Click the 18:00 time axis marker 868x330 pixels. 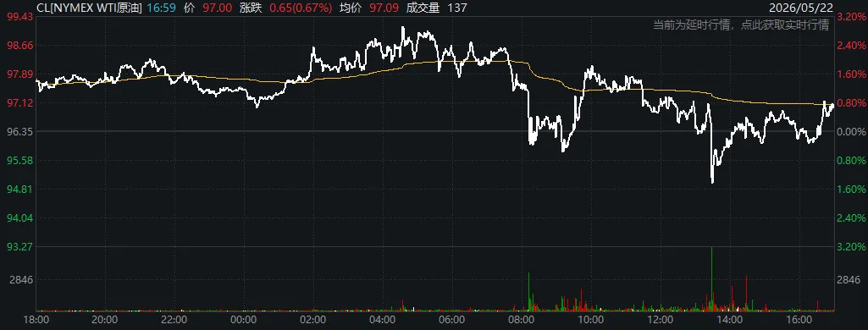36,320
